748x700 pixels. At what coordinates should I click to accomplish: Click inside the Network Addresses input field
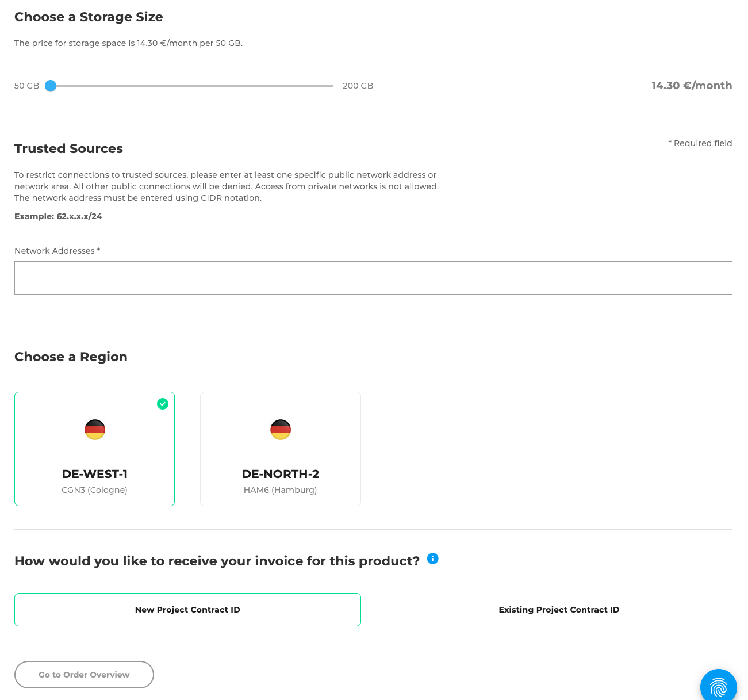point(373,278)
